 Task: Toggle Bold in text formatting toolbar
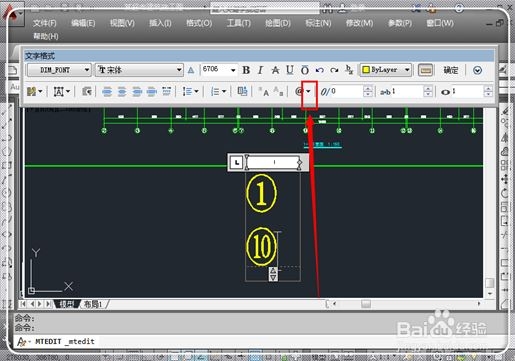pyautogui.click(x=246, y=70)
